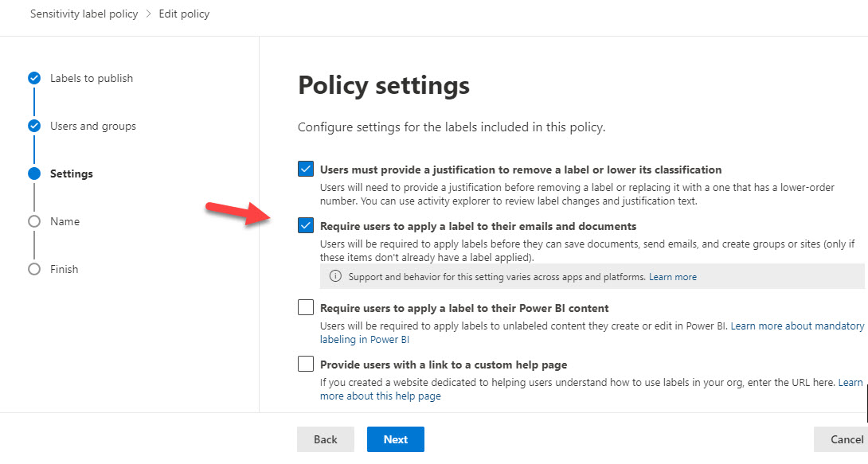Check 'Provide users with a link to custom help page'

click(x=306, y=365)
